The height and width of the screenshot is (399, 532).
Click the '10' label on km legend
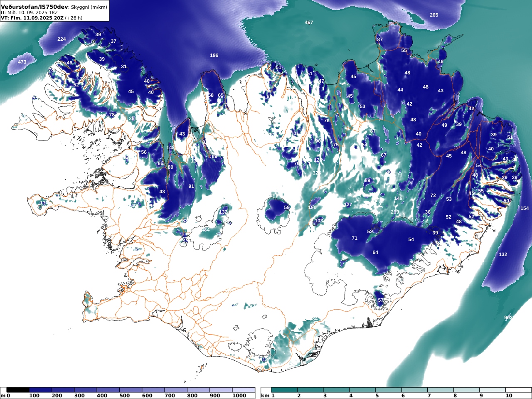click(x=509, y=396)
